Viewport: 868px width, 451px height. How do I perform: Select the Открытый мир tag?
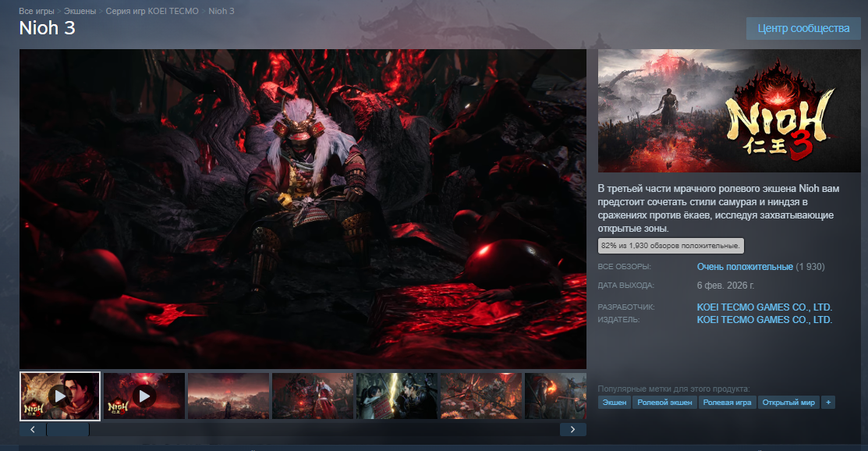click(x=787, y=403)
